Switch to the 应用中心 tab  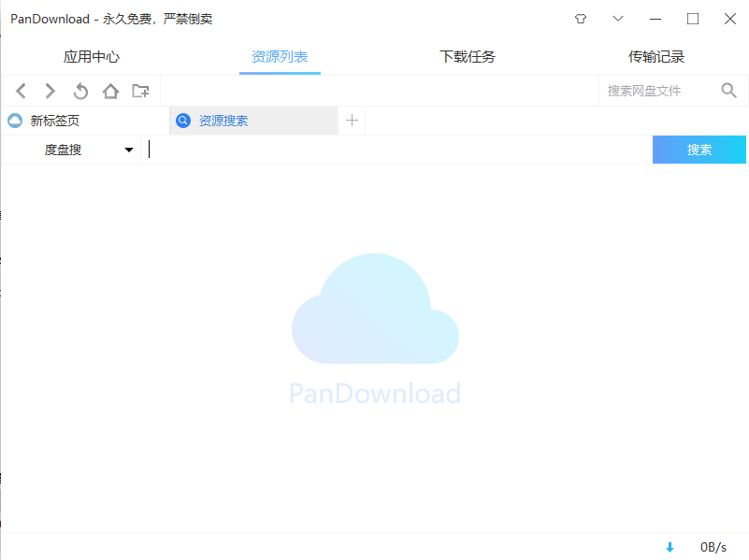point(91,56)
